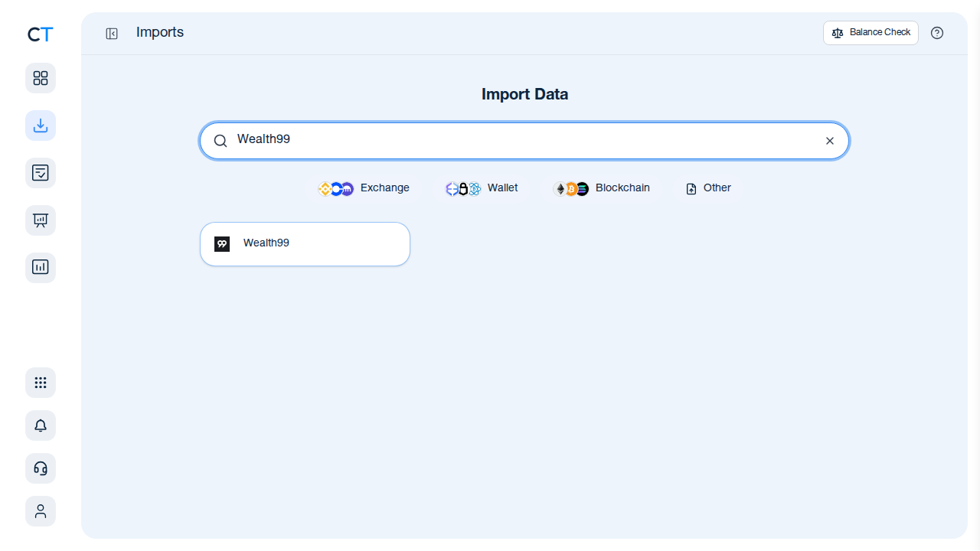Click the Balance Check button
Image resolution: width=980 pixels, height=551 pixels.
871,33
